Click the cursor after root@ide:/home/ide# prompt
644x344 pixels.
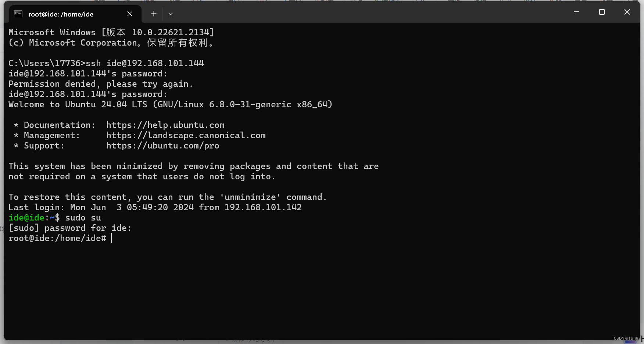coord(111,239)
